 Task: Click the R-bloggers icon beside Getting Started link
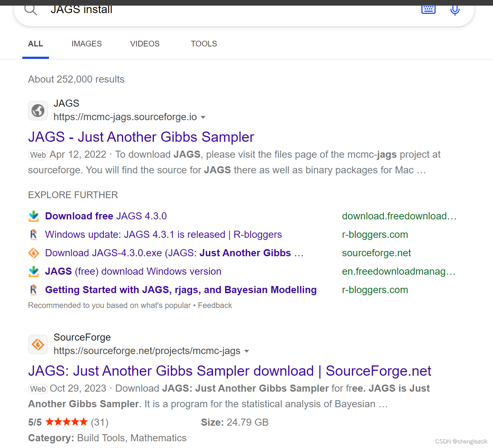click(x=34, y=290)
